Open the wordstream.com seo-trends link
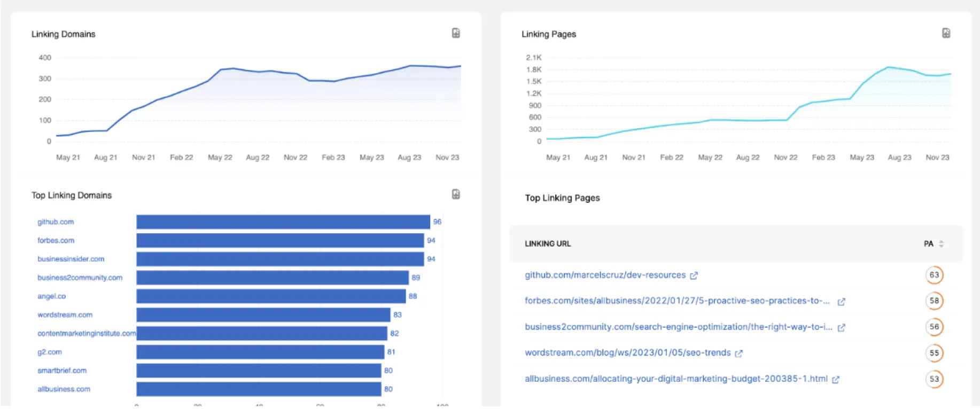The image size is (980, 409). coord(627,353)
